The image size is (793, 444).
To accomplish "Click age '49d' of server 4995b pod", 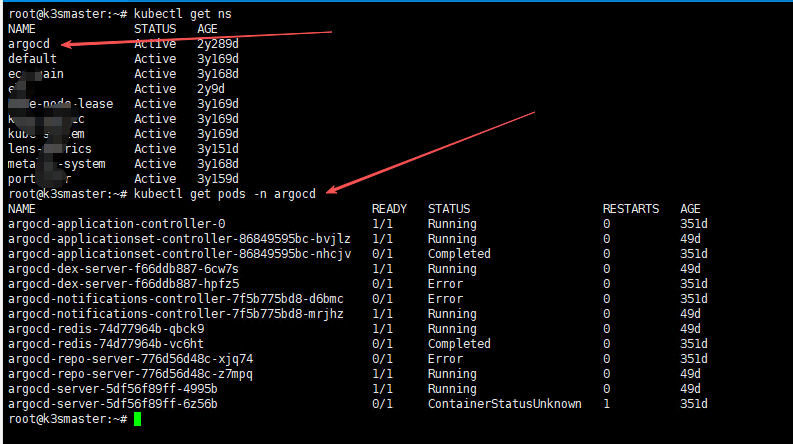I will tap(690, 389).
